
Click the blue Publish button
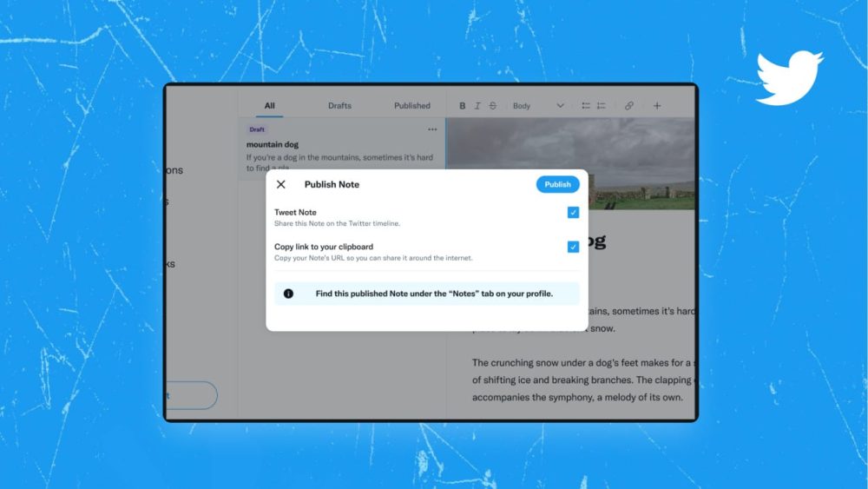click(x=557, y=184)
